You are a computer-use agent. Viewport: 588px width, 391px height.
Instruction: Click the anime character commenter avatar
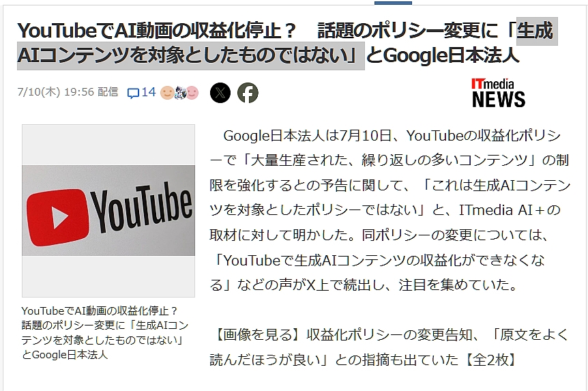pyautogui.click(x=180, y=93)
